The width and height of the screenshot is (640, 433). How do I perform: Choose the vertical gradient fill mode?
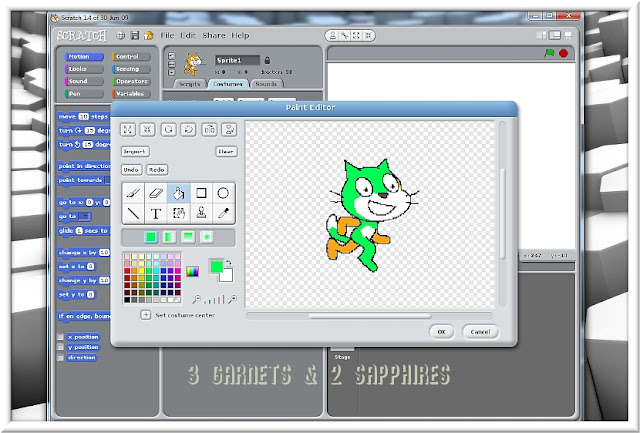(188, 237)
